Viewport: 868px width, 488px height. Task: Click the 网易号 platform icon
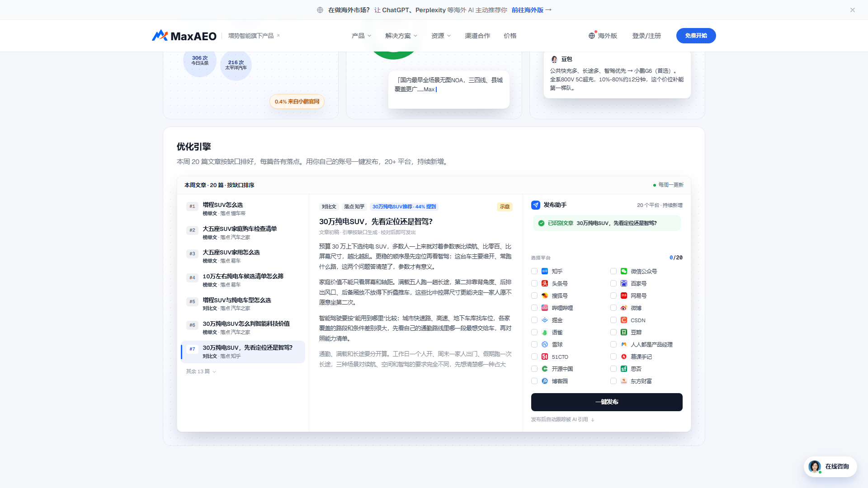click(x=624, y=296)
